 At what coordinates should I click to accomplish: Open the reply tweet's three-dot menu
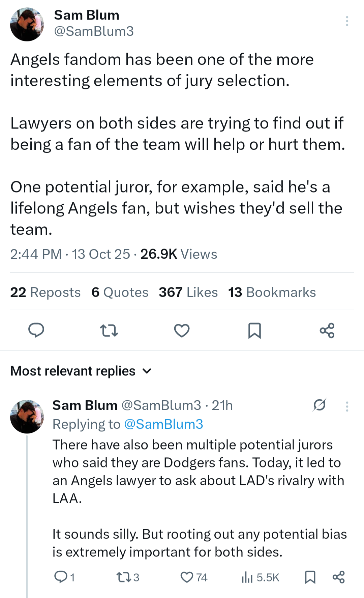[347, 406]
